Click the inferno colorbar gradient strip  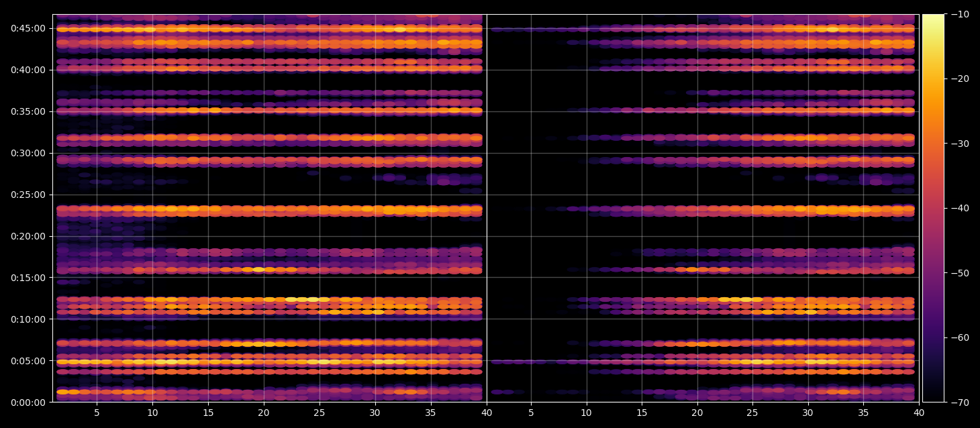pos(933,208)
